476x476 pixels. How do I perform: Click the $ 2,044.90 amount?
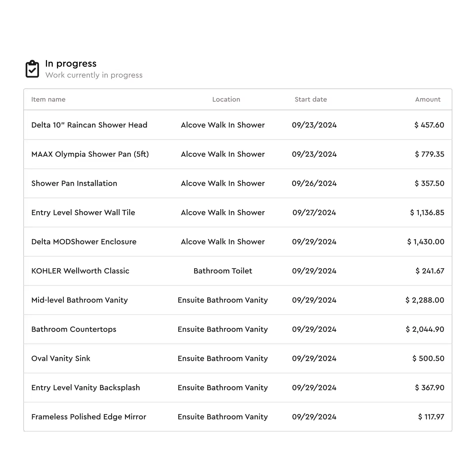pyautogui.click(x=425, y=329)
